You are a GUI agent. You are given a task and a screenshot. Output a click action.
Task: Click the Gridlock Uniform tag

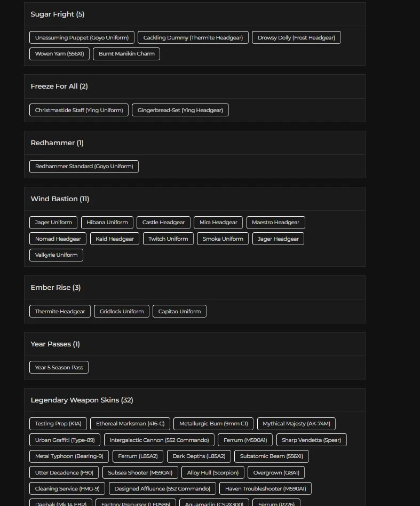[x=122, y=311]
